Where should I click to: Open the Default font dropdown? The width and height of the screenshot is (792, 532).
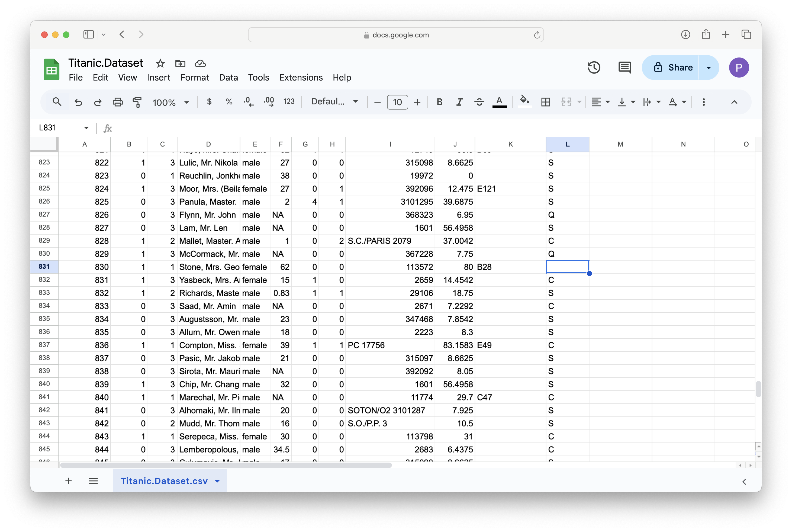tap(334, 102)
